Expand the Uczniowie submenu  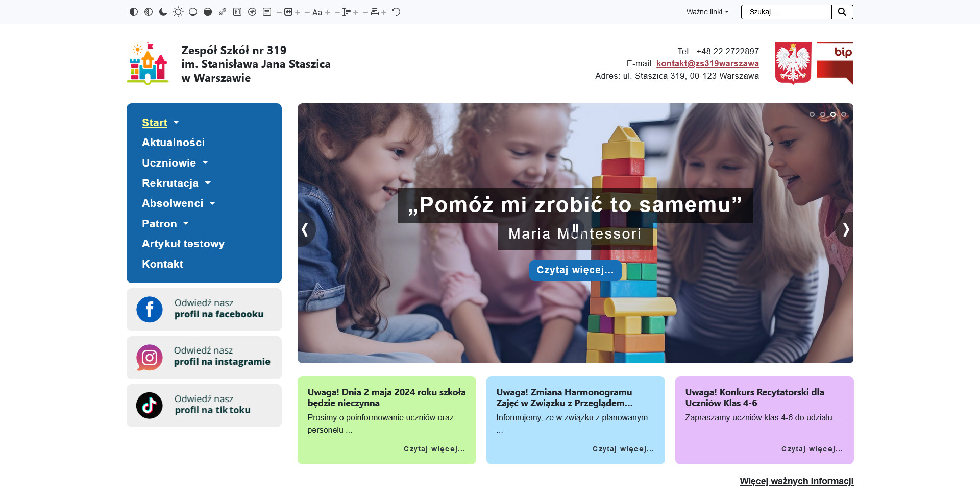click(x=205, y=163)
